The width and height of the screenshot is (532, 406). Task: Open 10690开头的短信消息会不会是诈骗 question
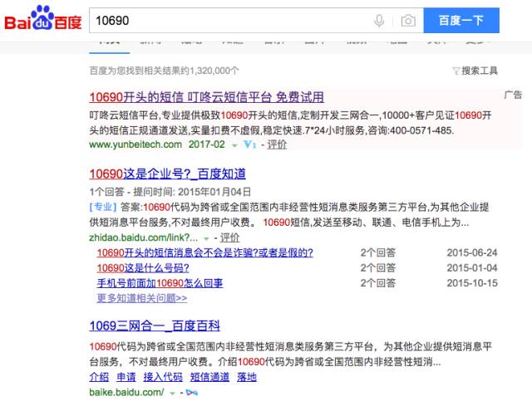click(x=205, y=253)
